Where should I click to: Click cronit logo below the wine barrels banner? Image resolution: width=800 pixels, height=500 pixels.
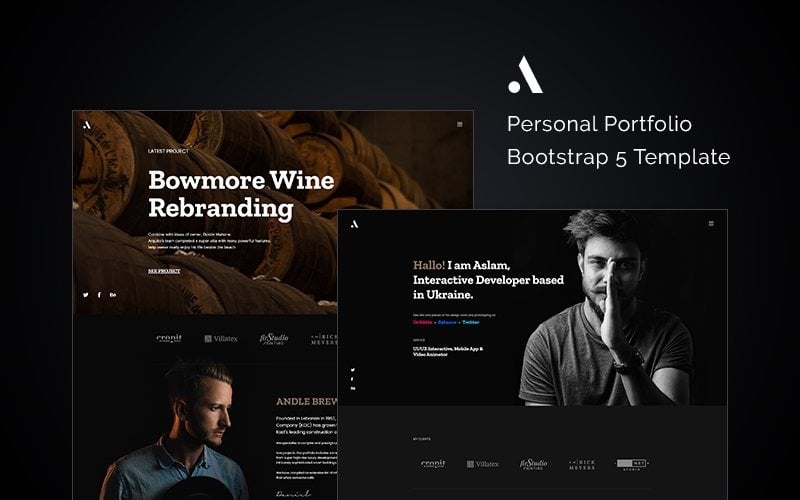tap(169, 338)
